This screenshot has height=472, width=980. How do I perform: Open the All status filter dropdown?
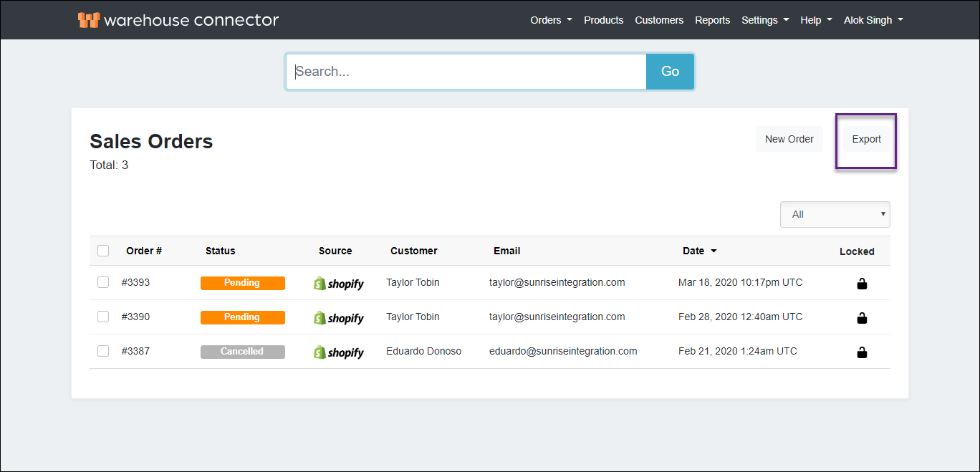[835, 214]
